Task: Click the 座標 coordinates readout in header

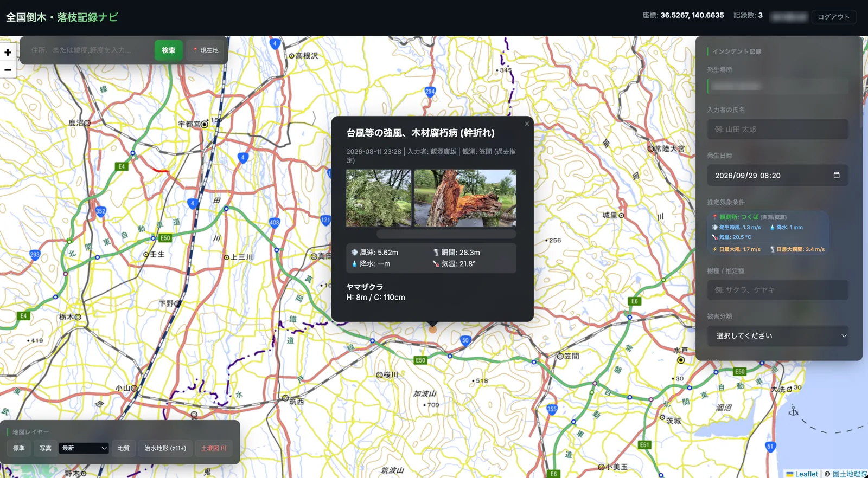Action: point(683,15)
